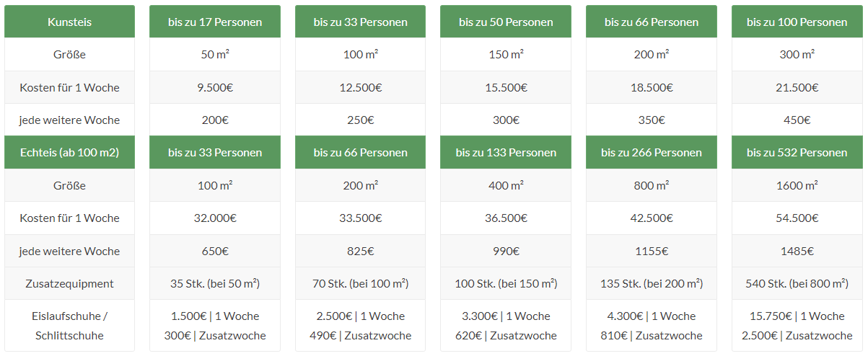Select the 825€ additional week cell
Screen dimensions: 868x356
[x=360, y=251]
